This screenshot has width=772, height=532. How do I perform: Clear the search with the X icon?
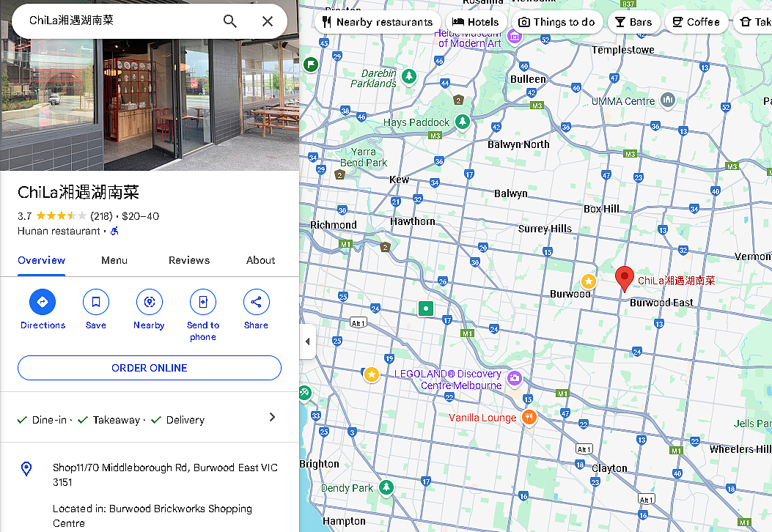point(268,21)
